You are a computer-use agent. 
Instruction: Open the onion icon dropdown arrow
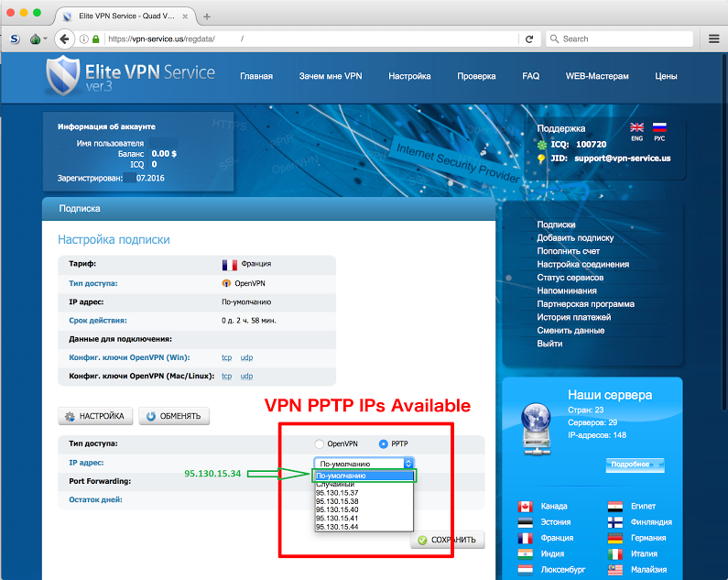pos(45,39)
